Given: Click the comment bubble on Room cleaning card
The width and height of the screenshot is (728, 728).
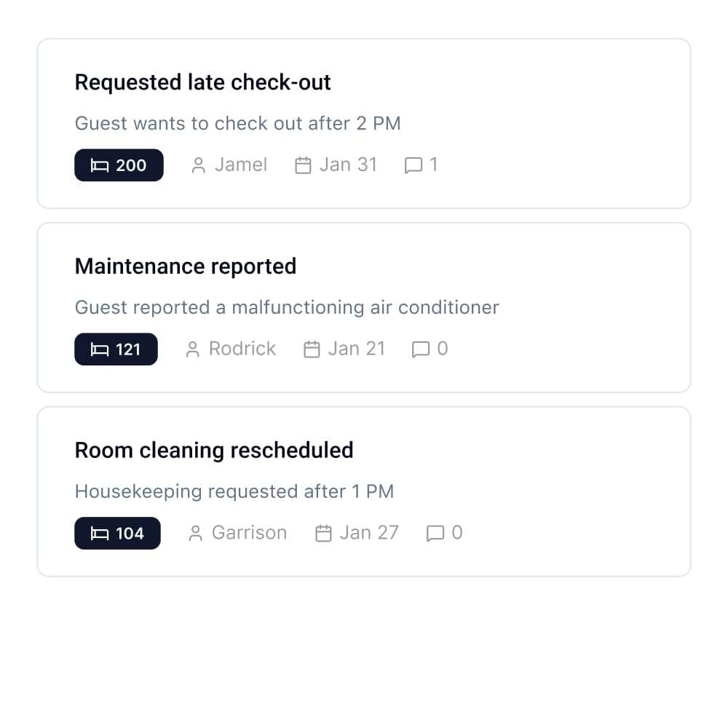Looking at the screenshot, I should click(435, 534).
